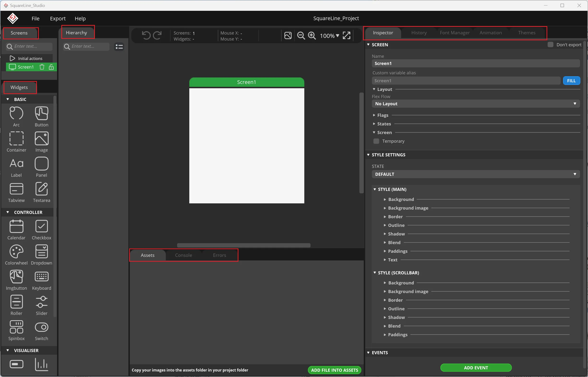The height and width of the screenshot is (377, 588).
Task: Add a Label widget
Action: pos(16,167)
